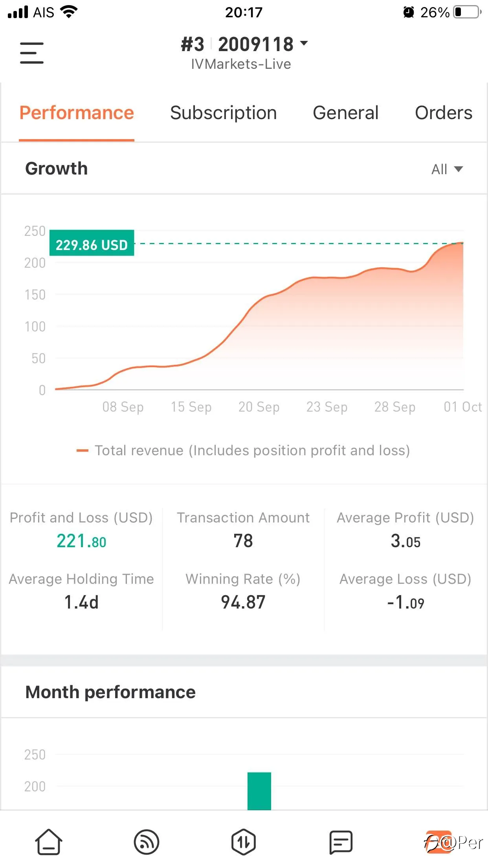Open the Orders tab

(444, 113)
